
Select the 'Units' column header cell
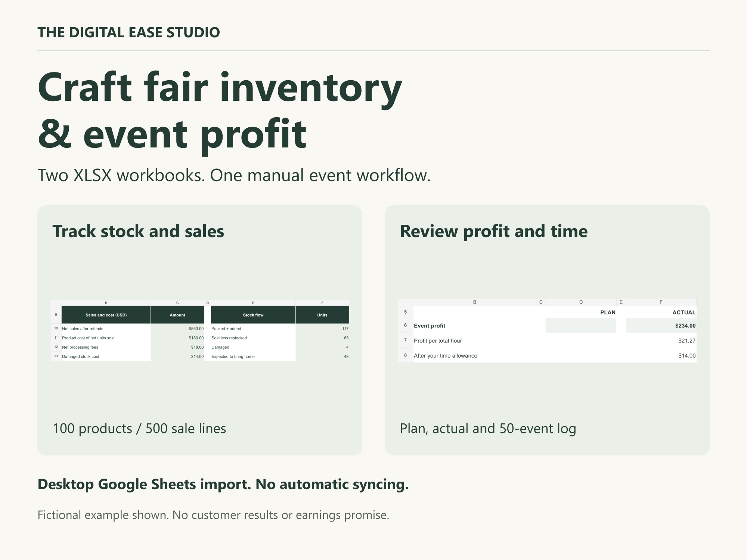click(322, 315)
